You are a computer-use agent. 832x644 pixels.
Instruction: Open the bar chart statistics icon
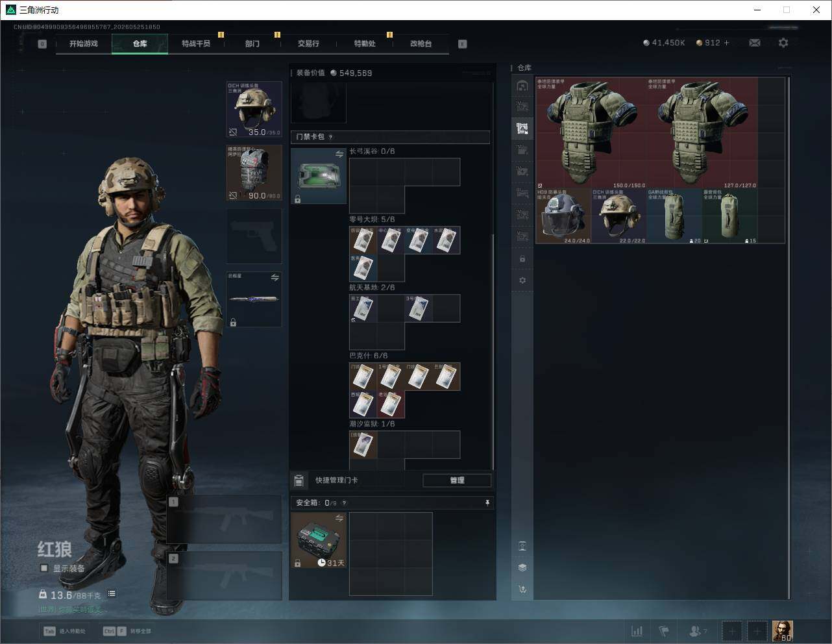tap(637, 631)
